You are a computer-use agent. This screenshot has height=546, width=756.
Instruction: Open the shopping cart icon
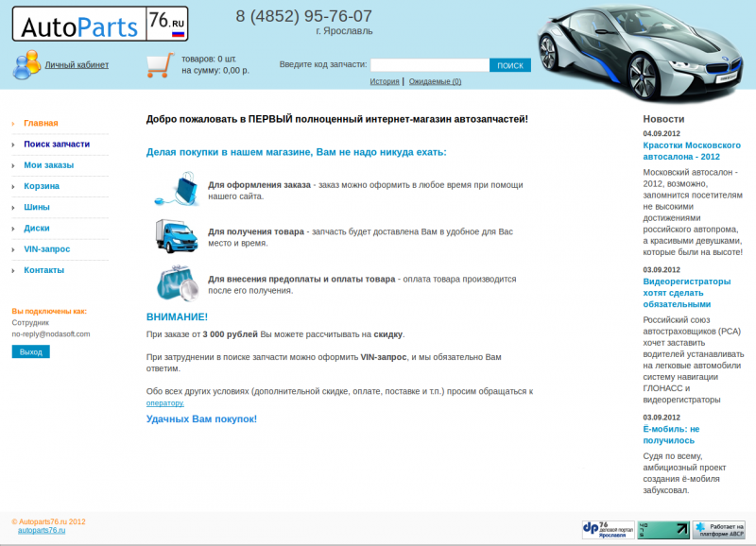click(x=160, y=64)
